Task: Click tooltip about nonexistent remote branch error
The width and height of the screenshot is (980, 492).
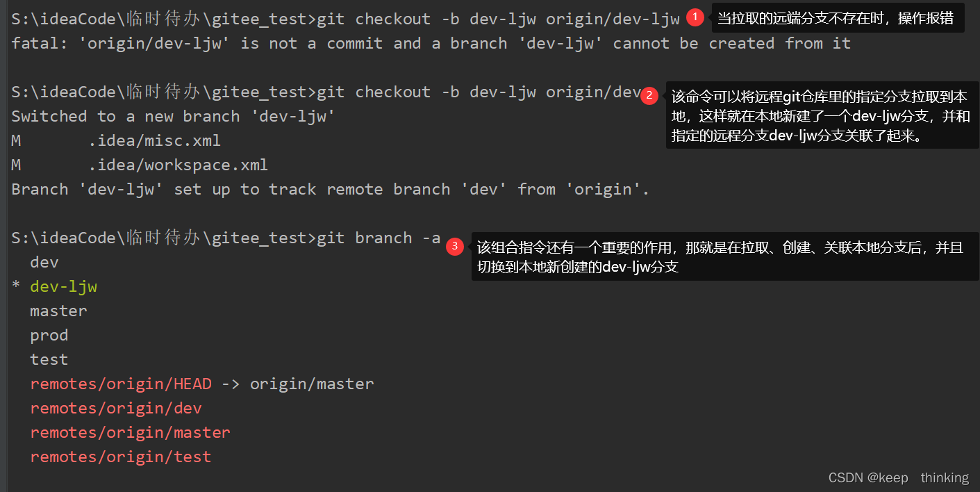Action: tap(838, 19)
